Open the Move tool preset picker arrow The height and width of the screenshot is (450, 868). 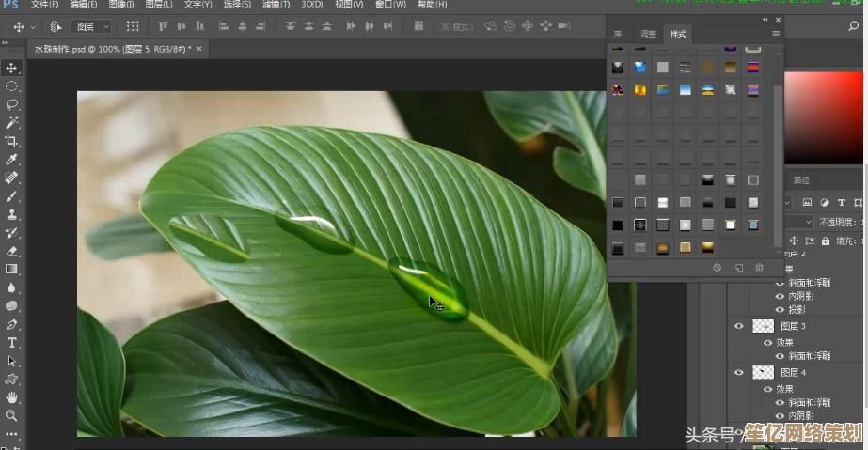click(34, 27)
